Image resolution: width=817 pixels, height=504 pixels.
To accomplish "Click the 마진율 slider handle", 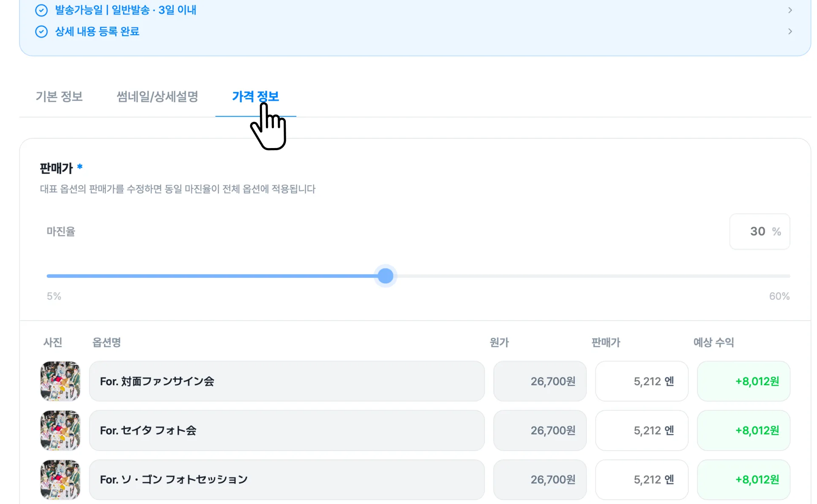I will click(x=386, y=276).
